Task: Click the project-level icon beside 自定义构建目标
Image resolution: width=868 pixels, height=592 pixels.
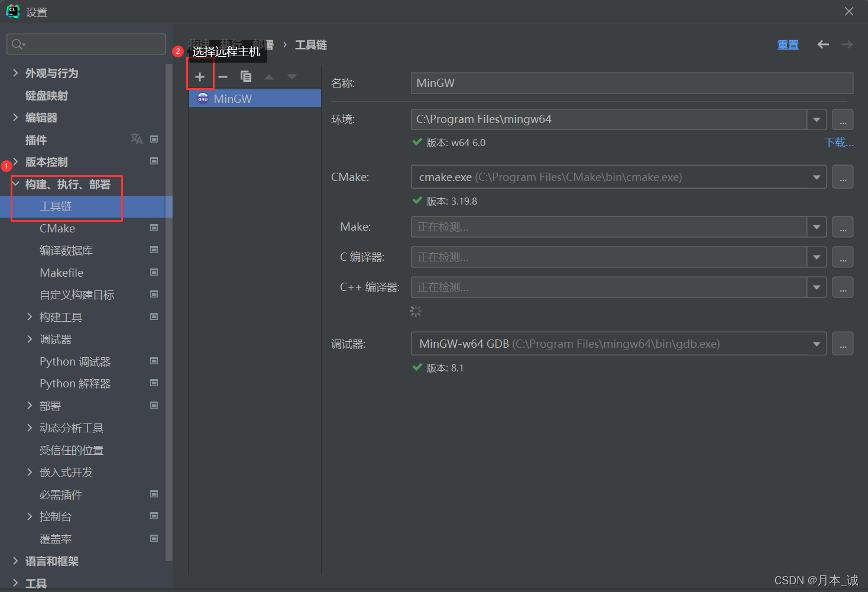Action: point(154,294)
